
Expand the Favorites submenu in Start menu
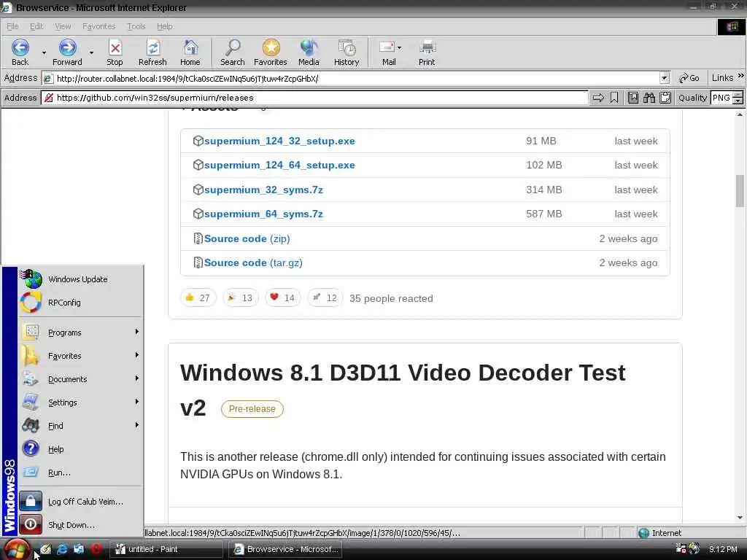point(81,355)
